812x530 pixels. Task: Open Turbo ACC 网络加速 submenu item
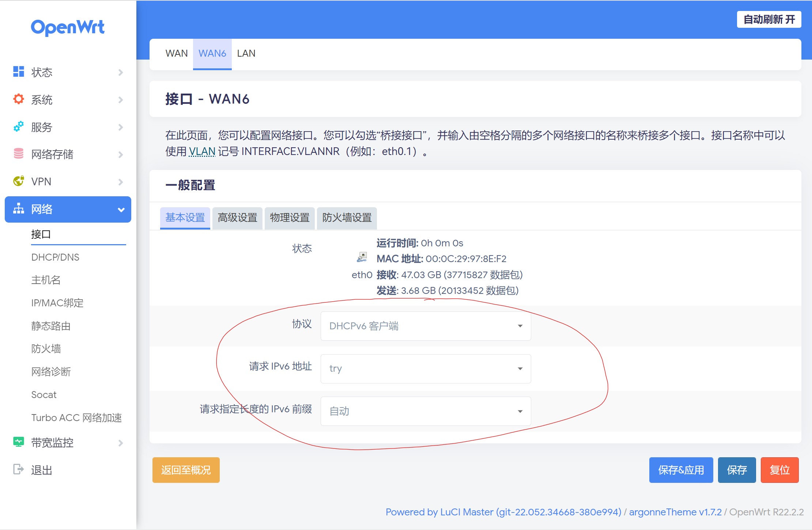(76, 418)
